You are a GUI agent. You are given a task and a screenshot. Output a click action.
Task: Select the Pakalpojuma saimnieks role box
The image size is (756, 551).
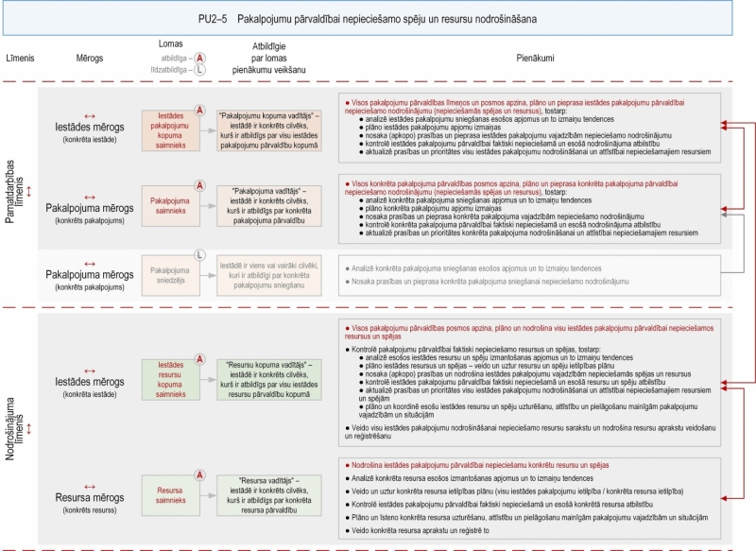tap(171, 206)
